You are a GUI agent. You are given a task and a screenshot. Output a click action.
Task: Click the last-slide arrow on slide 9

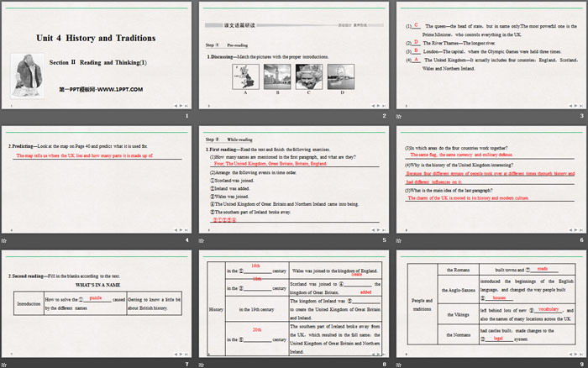580,354
